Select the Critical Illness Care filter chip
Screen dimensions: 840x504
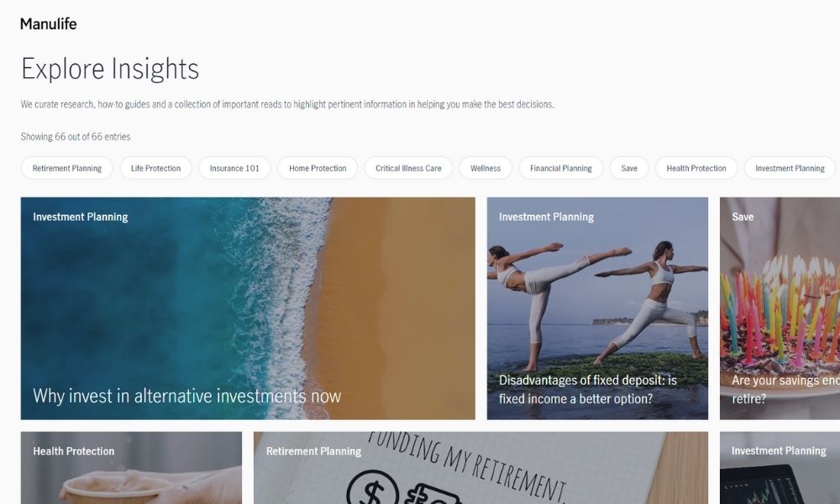point(408,168)
